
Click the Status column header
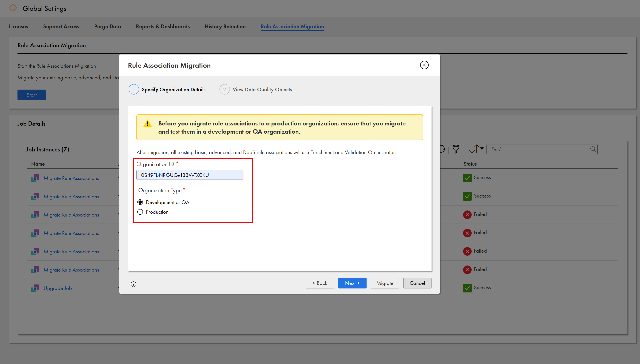click(470, 164)
